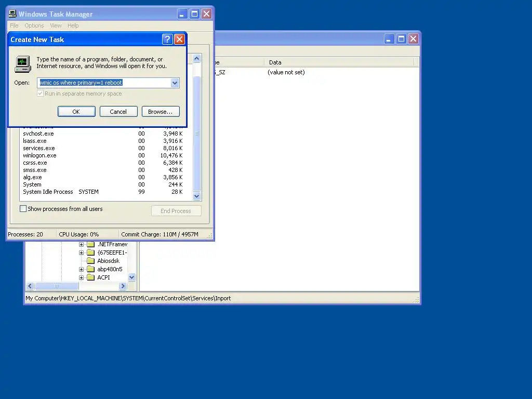Click the End Process button

(x=176, y=211)
